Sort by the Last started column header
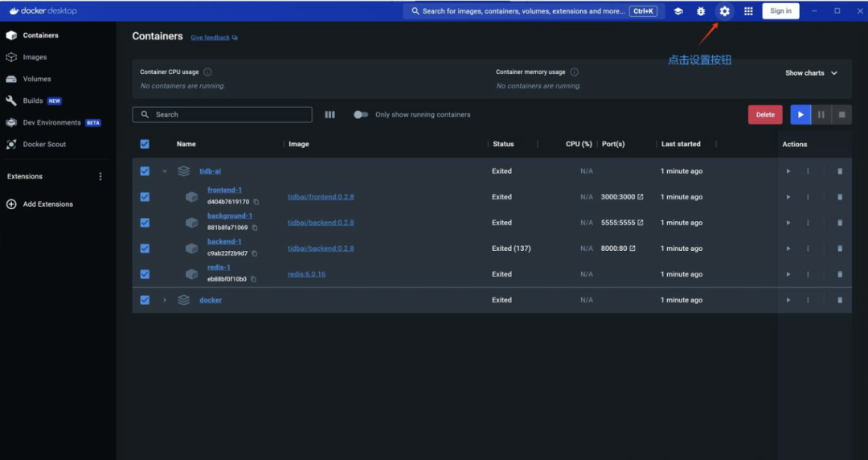 681,144
